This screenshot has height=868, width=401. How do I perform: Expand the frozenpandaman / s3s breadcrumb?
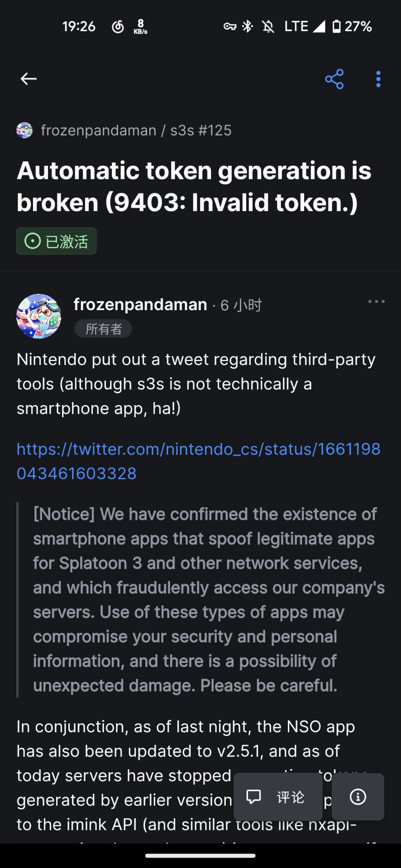click(136, 130)
